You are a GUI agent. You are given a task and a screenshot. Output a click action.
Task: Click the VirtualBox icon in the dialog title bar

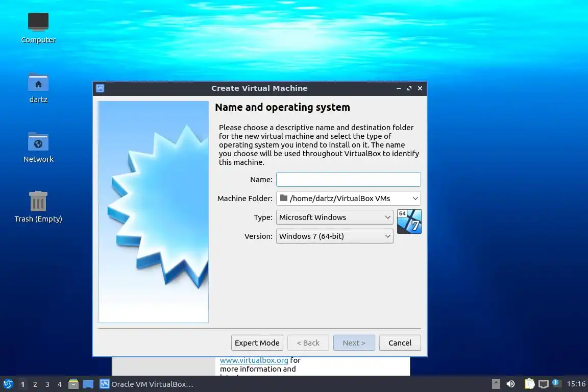pos(100,88)
